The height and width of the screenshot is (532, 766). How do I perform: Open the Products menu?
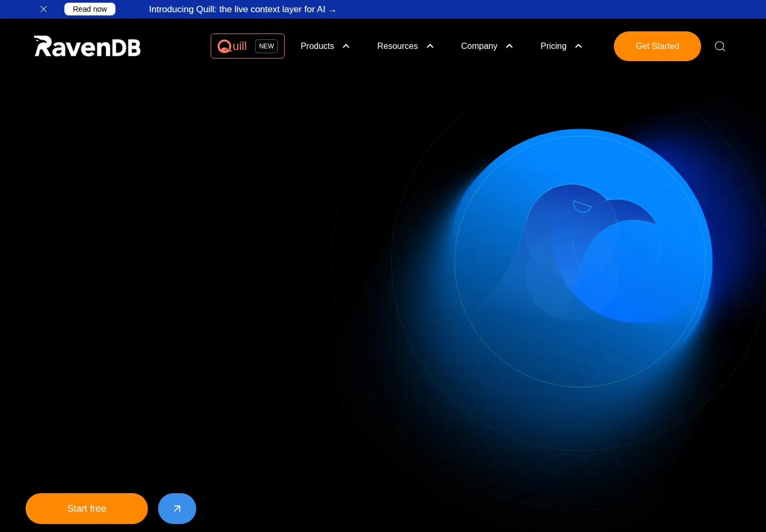(318, 46)
